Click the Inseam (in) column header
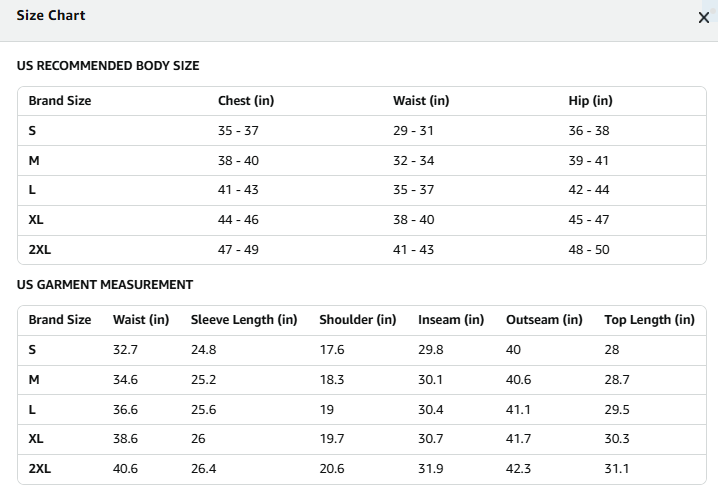 click(x=451, y=320)
